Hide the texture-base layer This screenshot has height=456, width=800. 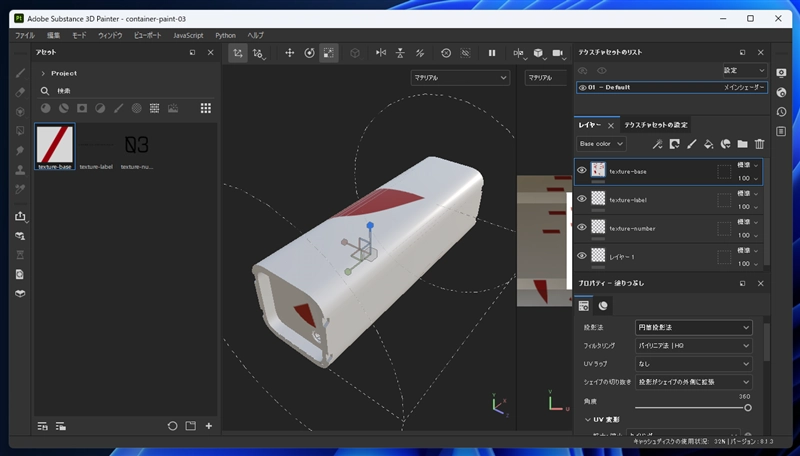pyautogui.click(x=582, y=171)
